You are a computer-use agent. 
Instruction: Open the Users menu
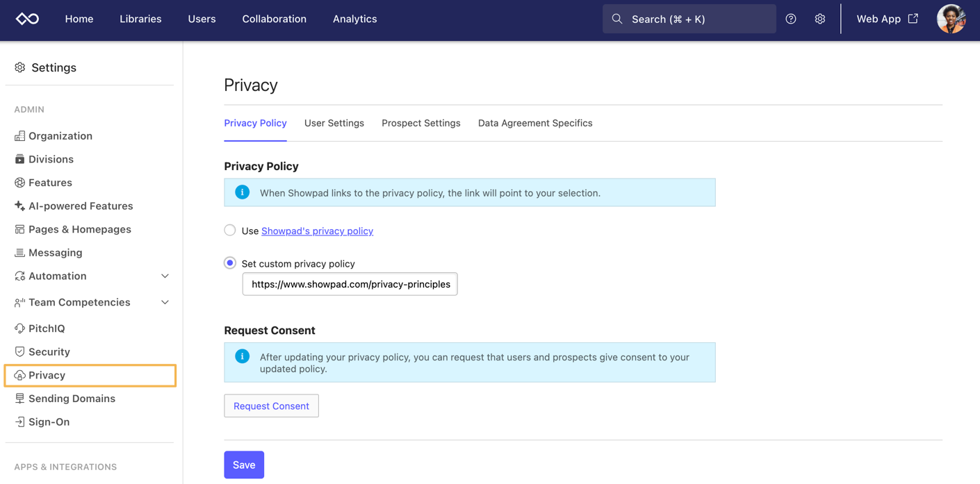pos(202,19)
